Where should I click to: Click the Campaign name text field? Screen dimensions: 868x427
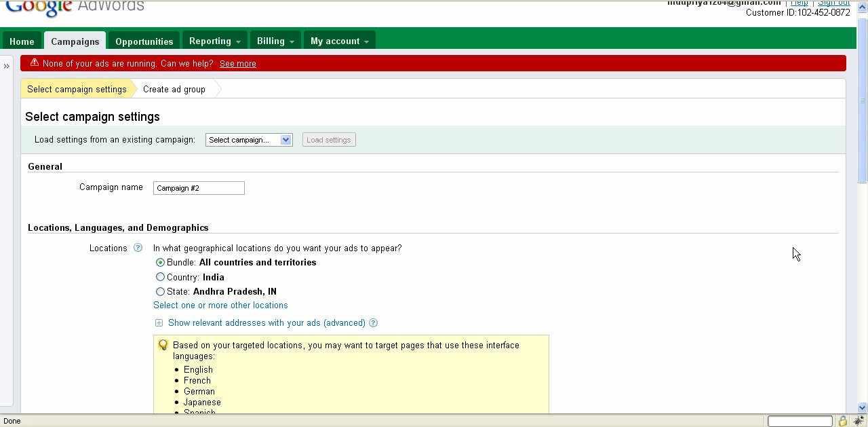pyautogui.click(x=199, y=188)
